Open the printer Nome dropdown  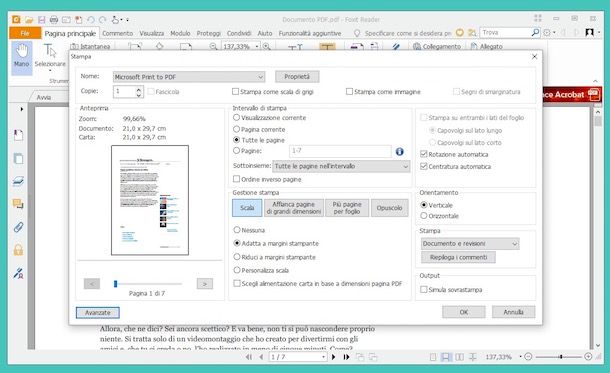(x=189, y=77)
